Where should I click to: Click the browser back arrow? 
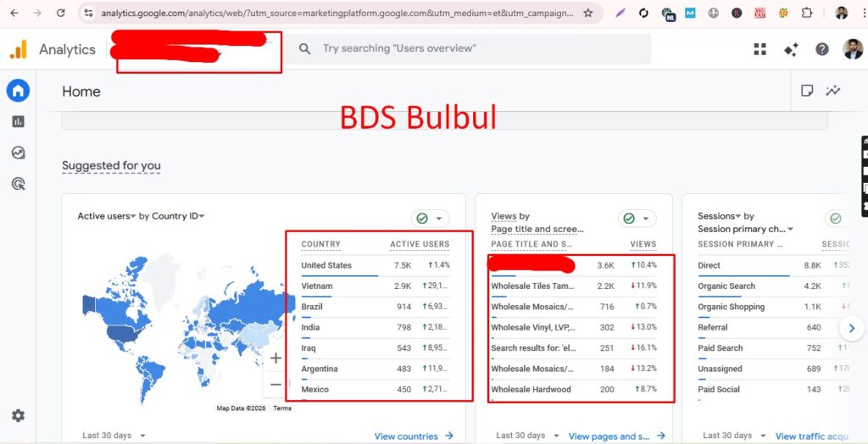pyautogui.click(x=14, y=13)
